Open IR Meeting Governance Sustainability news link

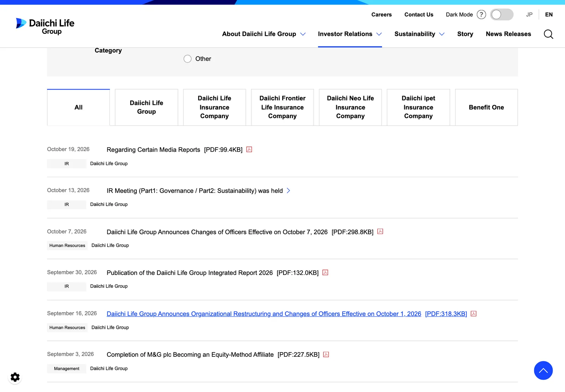[195, 191]
